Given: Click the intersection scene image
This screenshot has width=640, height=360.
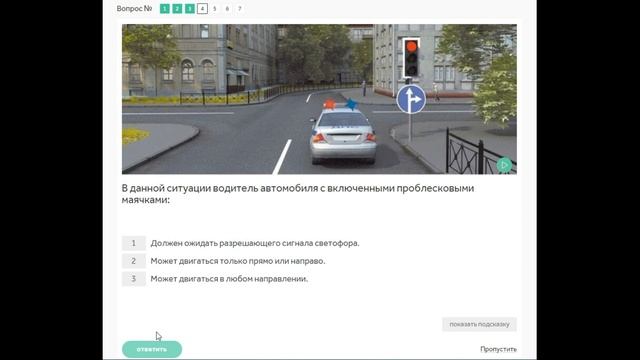Looking at the screenshot, I should click(319, 99).
